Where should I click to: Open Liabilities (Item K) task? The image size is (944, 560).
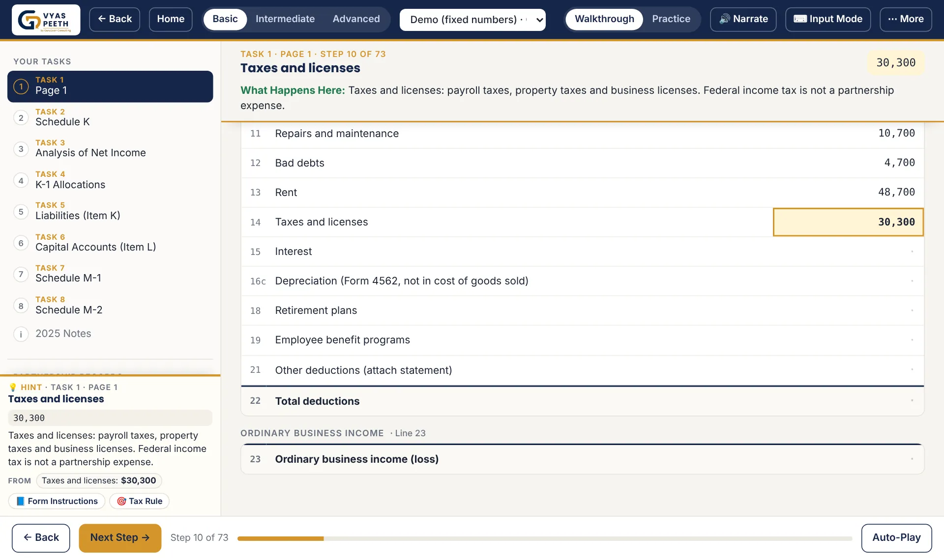pos(110,212)
